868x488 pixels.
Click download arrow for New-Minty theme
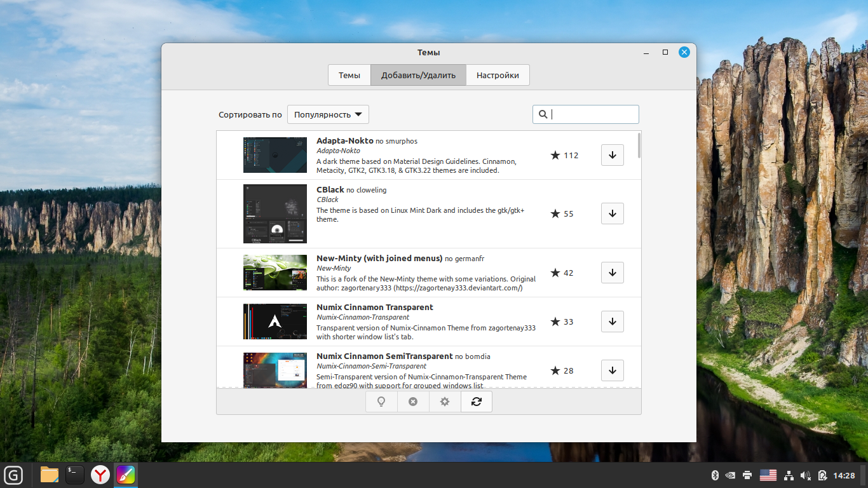612,273
